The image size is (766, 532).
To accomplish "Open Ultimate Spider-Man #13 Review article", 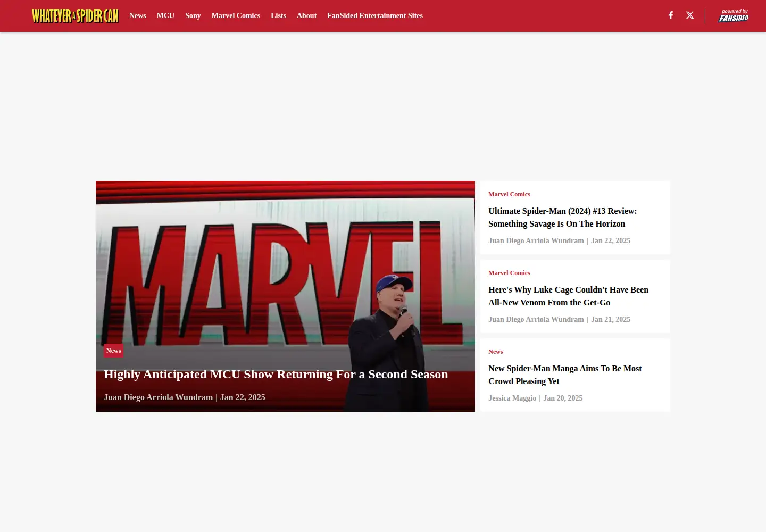I will point(563,218).
